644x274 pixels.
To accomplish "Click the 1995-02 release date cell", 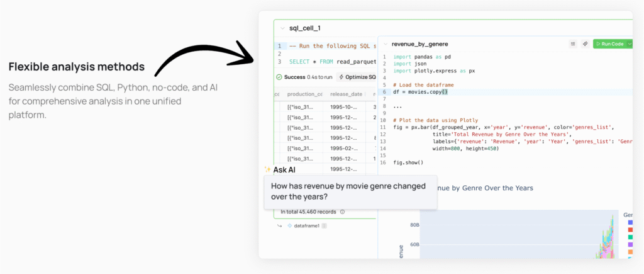I will [x=345, y=148].
